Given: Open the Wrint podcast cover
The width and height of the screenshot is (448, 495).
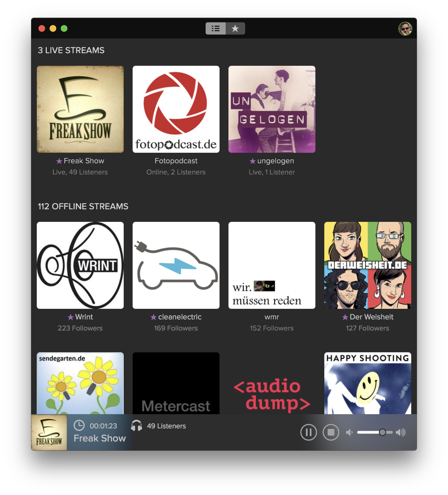Looking at the screenshot, I should click(x=80, y=265).
